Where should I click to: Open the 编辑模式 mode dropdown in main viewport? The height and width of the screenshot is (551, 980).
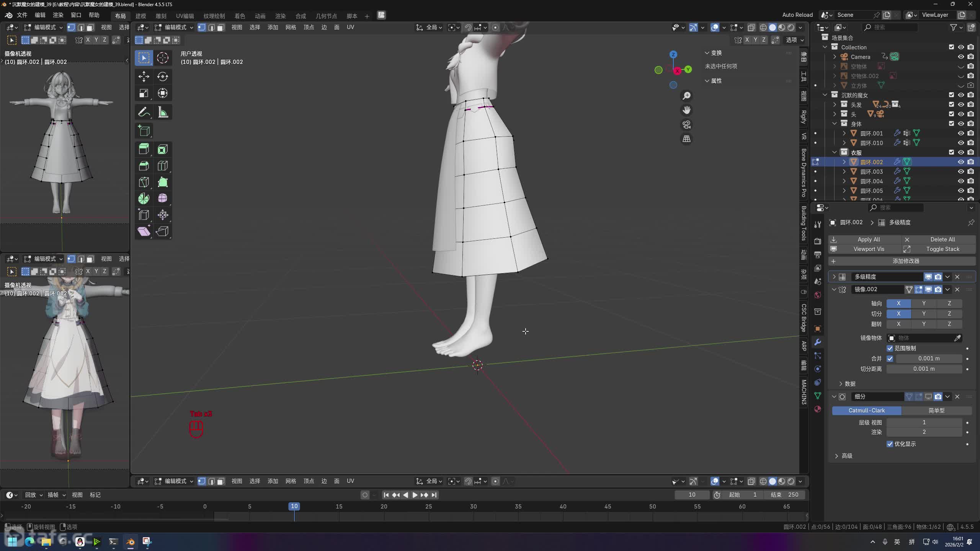175,27
